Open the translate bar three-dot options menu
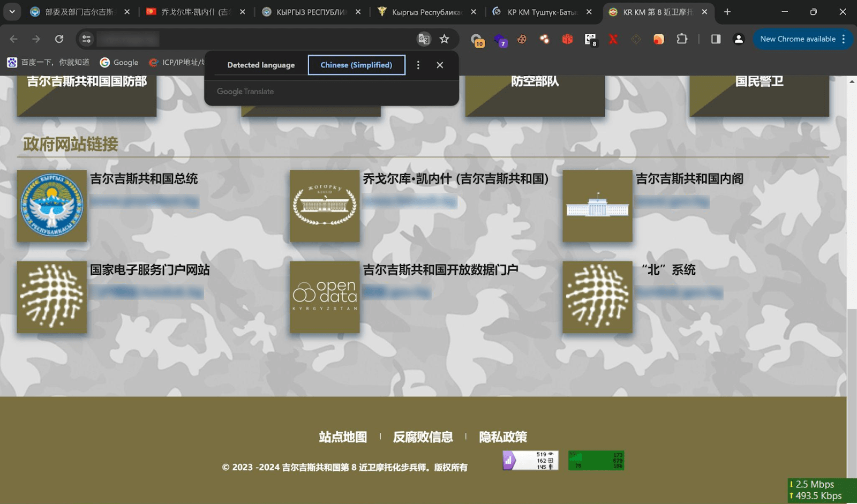857x504 pixels. (418, 65)
